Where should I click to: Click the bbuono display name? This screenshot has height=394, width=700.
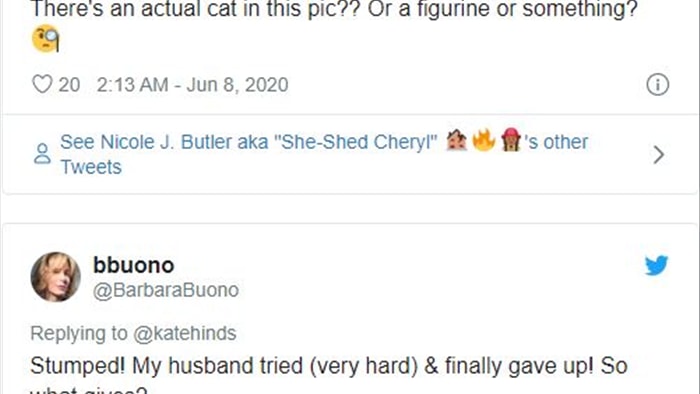coord(133,265)
